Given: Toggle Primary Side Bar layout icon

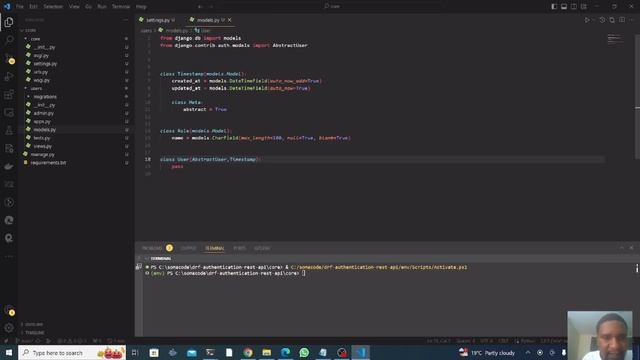Looking at the screenshot, I should 554,7.
